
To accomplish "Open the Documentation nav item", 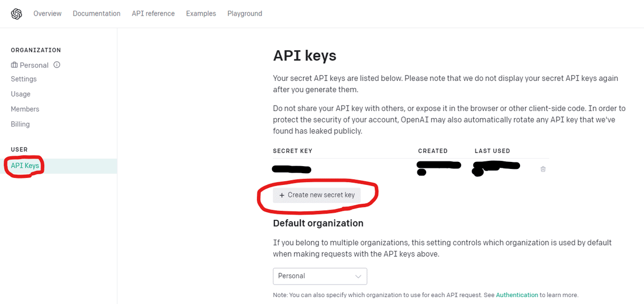I will 97,13.
